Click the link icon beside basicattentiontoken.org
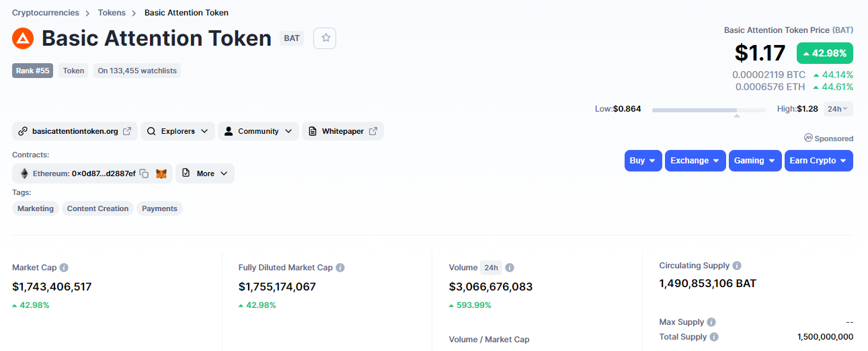Viewport: 868px width, 351px height. [x=23, y=131]
